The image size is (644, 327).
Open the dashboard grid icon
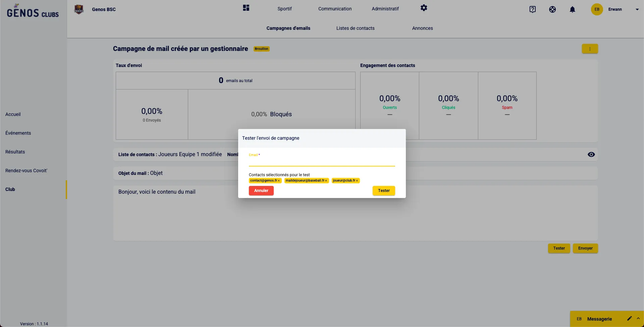246,8
